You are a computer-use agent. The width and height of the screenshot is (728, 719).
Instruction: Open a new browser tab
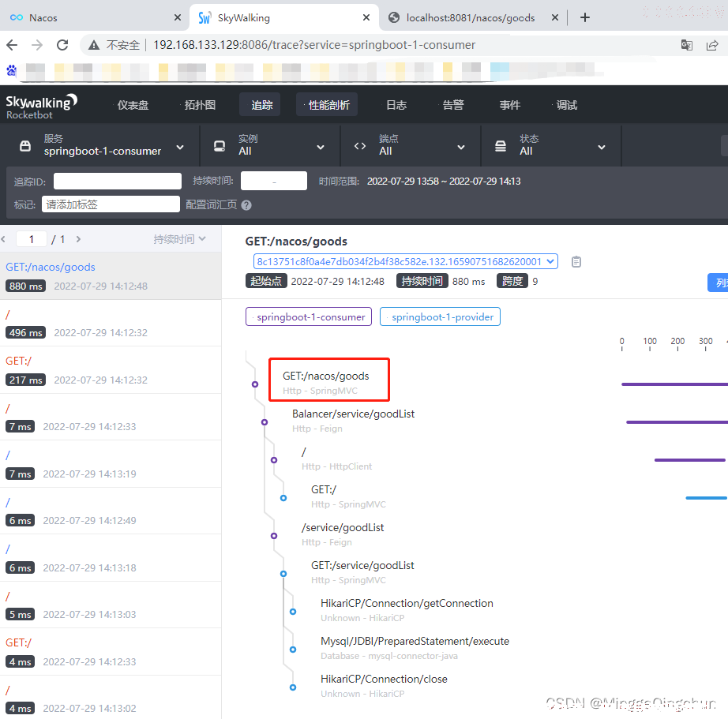point(585,17)
